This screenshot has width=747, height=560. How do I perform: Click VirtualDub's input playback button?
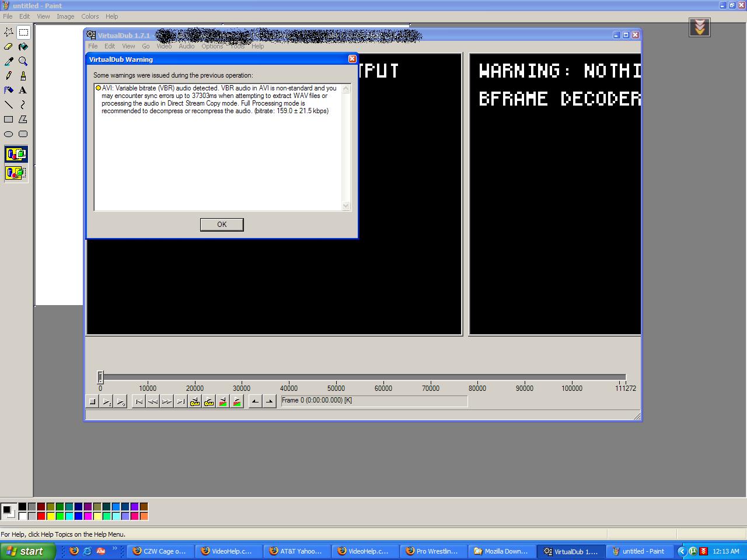pos(106,401)
